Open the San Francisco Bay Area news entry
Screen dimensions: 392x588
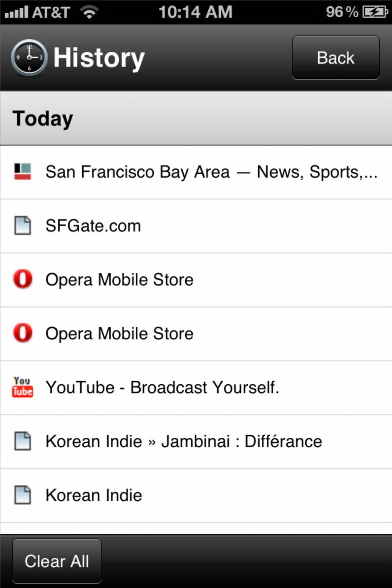tap(211, 172)
